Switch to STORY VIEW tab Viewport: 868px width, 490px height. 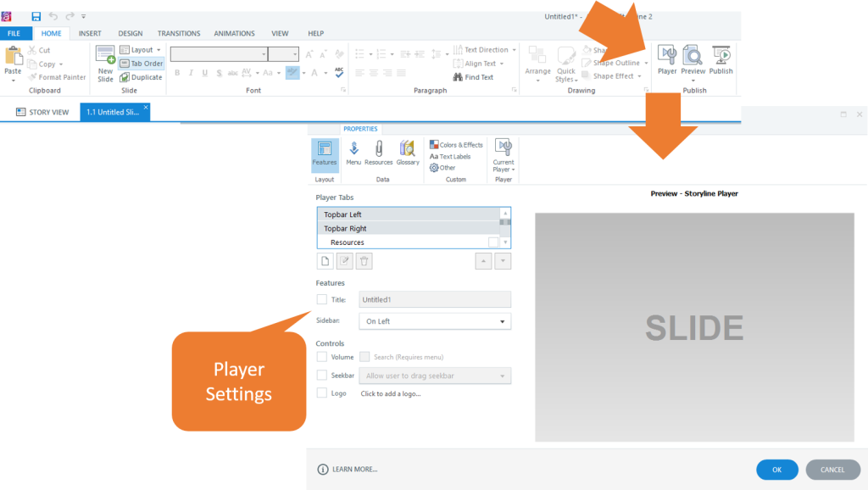42,112
